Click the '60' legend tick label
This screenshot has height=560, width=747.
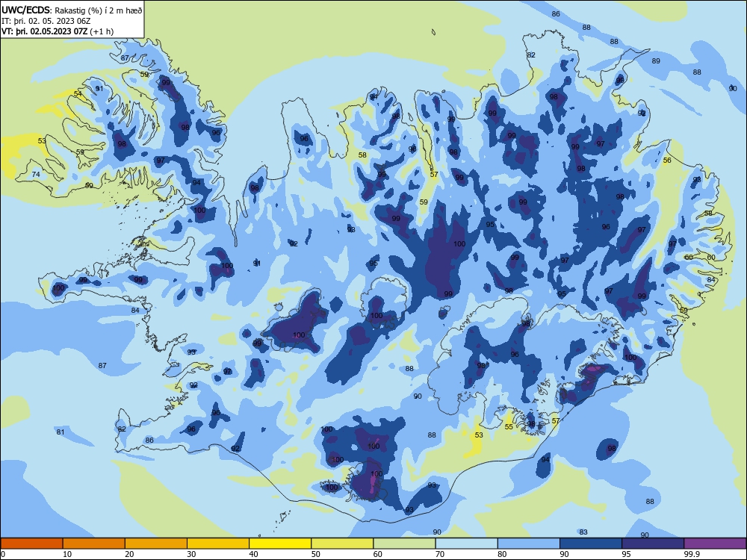378,554
